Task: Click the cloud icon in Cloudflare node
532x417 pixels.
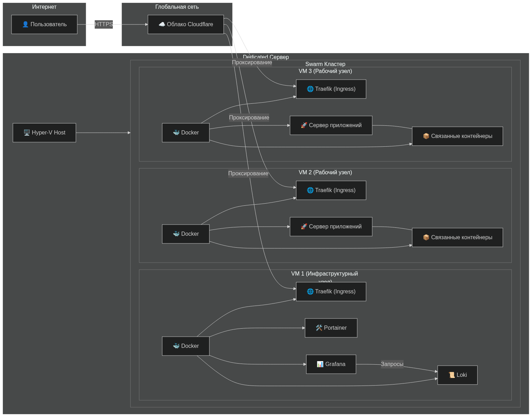Action: [x=162, y=24]
